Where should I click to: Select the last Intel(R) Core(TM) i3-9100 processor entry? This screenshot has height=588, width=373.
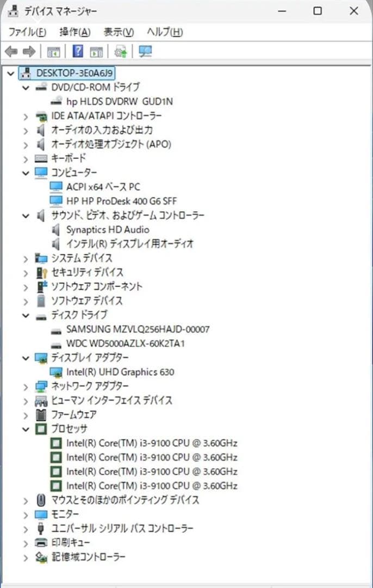(152, 486)
